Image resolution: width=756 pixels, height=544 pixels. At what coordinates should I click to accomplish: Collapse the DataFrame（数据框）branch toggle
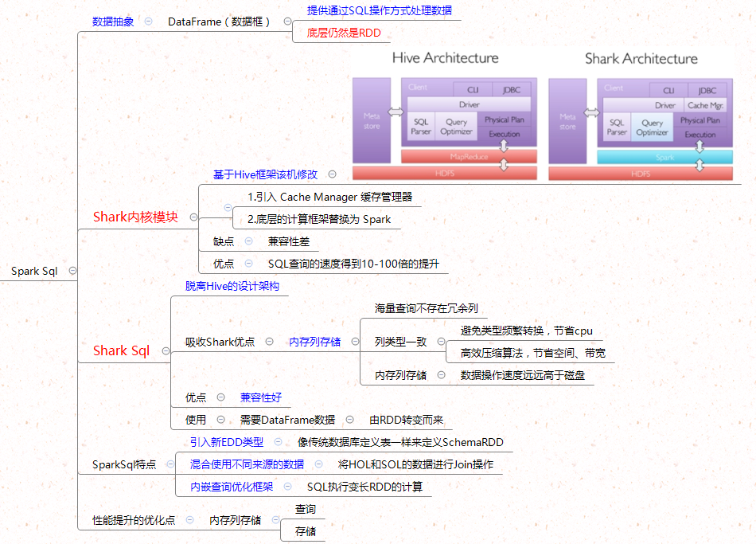[287, 22]
